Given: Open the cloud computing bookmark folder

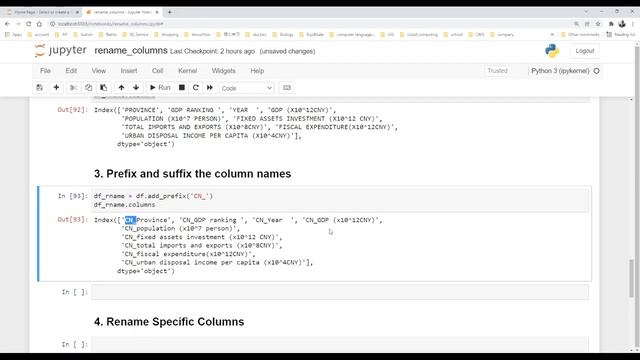Looking at the screenshot, I should 419,35.
